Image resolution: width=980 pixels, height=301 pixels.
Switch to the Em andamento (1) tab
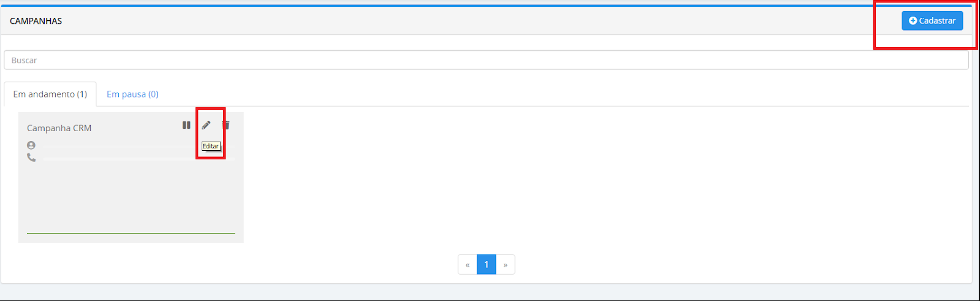pos(50,94)
